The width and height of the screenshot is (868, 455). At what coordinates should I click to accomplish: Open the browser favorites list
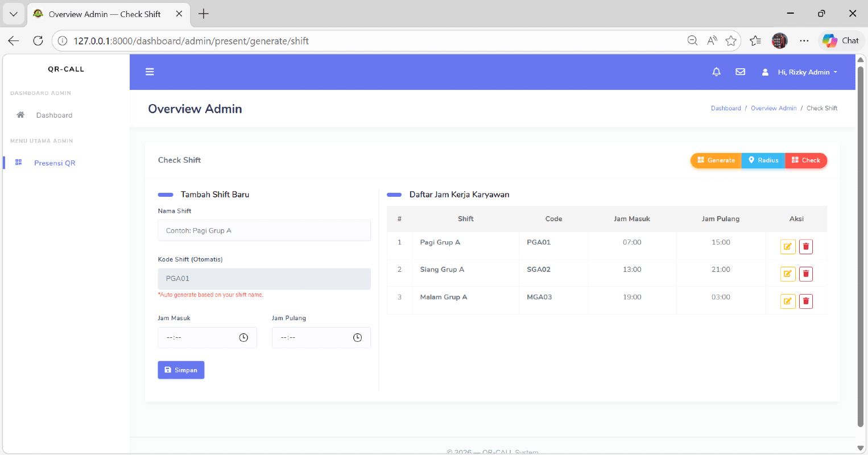(755, 40)
